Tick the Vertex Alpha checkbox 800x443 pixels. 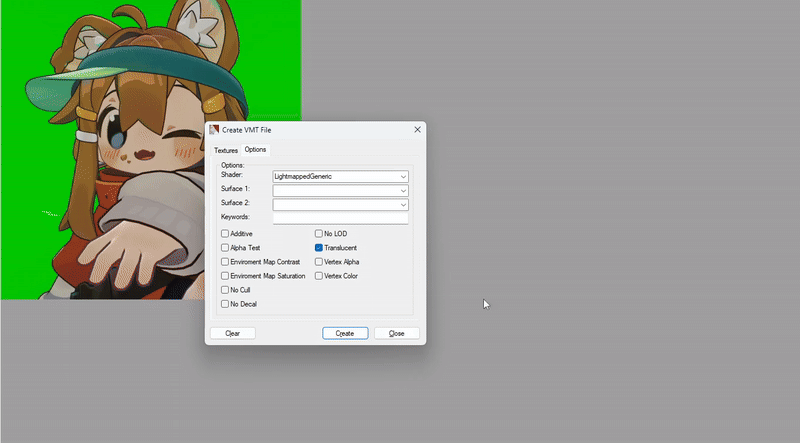pos(319,262)
